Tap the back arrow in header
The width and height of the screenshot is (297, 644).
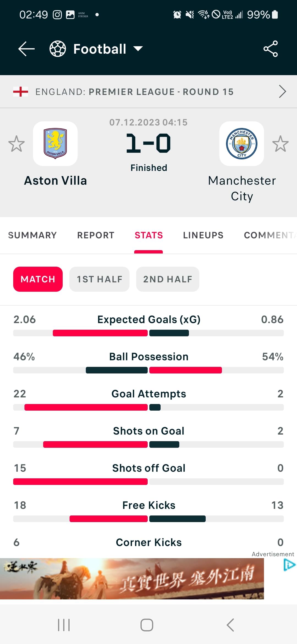tap(26, 49)
